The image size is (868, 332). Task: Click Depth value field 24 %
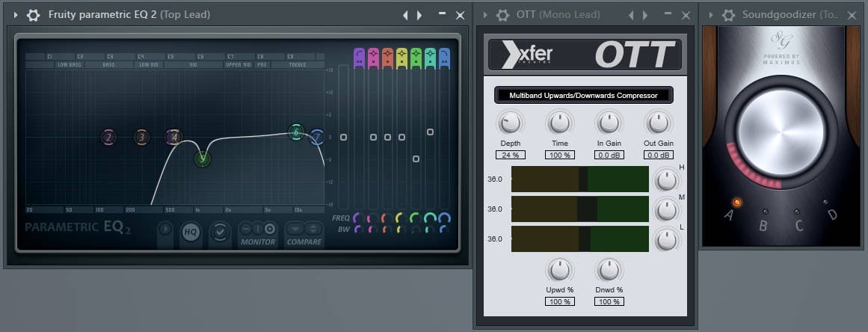[511, 155]
